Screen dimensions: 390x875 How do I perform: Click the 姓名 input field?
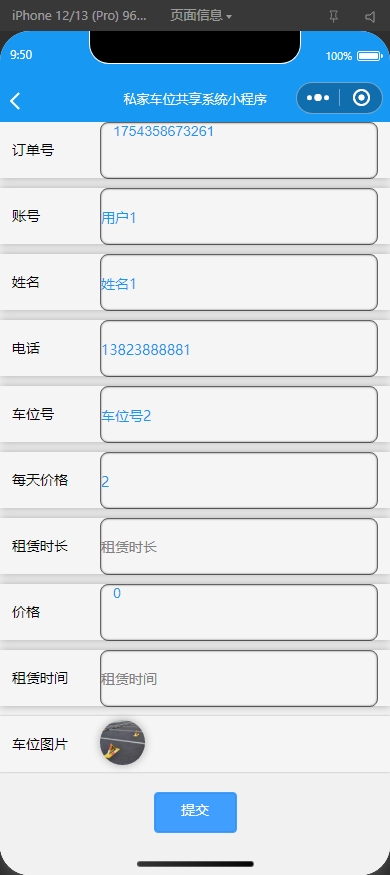[239, 282]
